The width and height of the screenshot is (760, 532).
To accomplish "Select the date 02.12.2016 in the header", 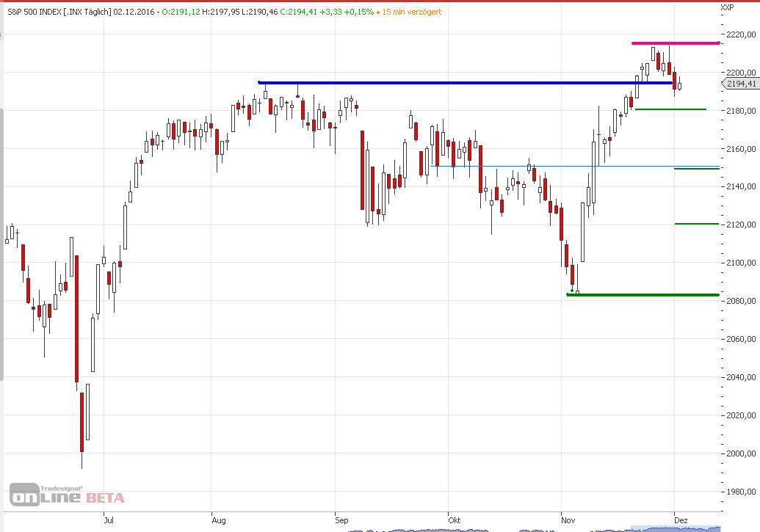I will coord(134,12).
